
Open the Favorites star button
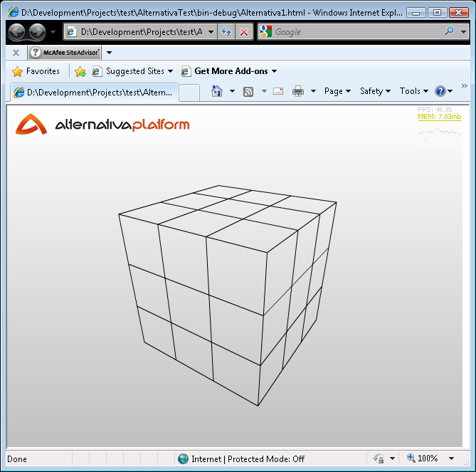(x=36, y=71)
